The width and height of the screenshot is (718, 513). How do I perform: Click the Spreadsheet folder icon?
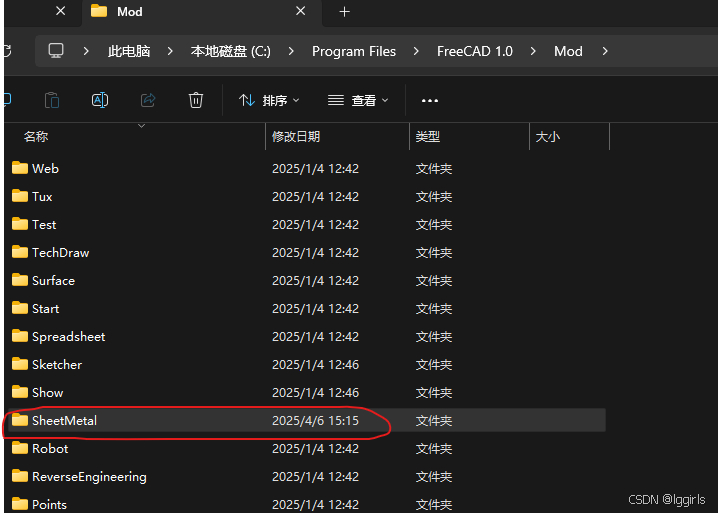pyautogui.click(x=20, y=336)
